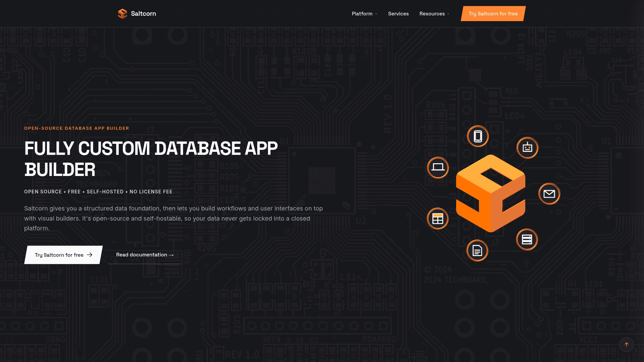
Task: Click the mobile phone icon circle
Action: coord(478,136)
